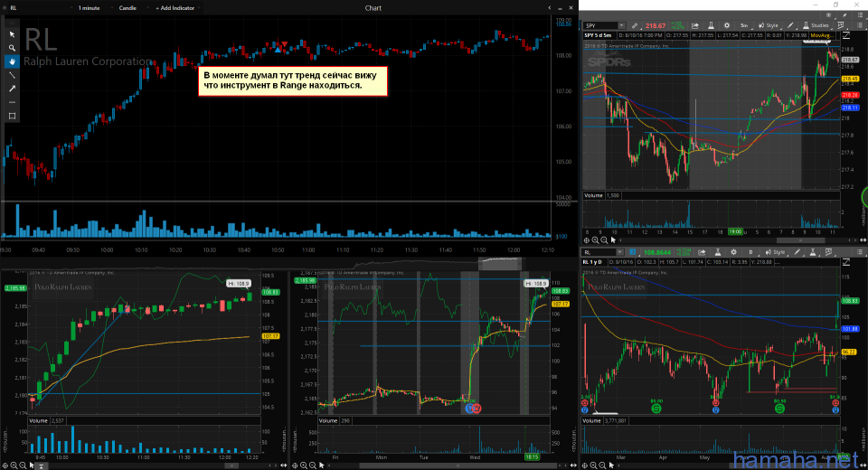The height and width of the screenshot is (470, 868).
Task: Open the patterns icon in the SPY chart toolbar
Action: [841, 25]
